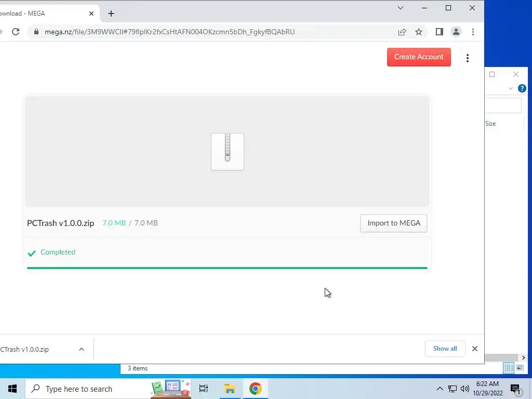Viewport: 532px width, 399px height.
Task: Click 3 items status in File Explorer
Action: (137, 368)
